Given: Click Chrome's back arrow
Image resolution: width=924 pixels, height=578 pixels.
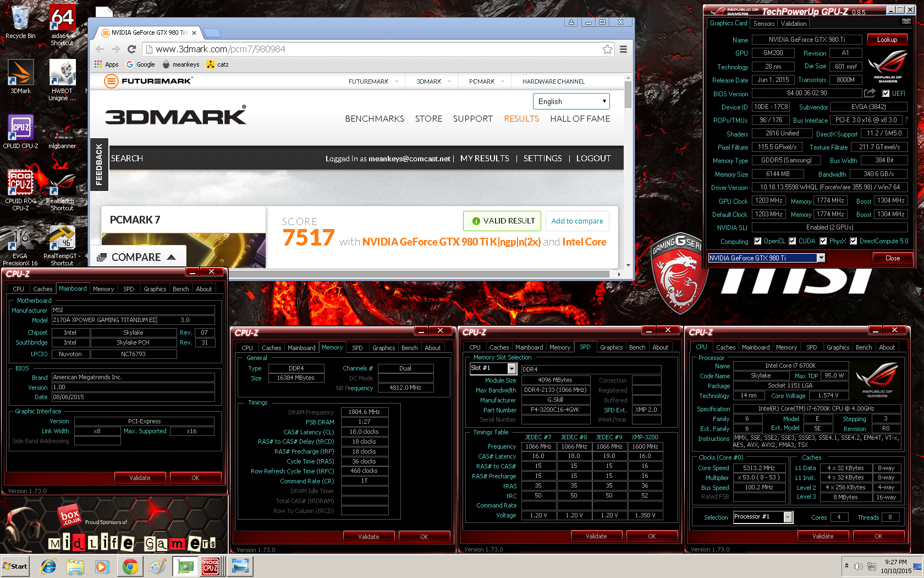Looking at the screenshot, I should pos(100,49).
